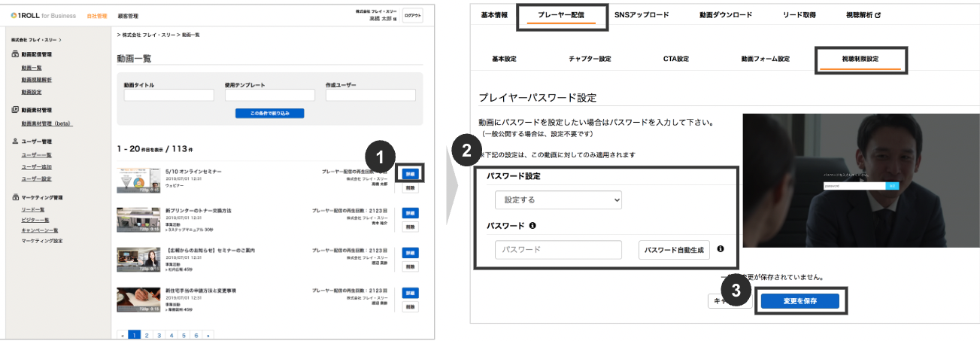Open the プレーヤー配信 tab
The height and width of the screenshot is (341, 980).
(561, 15)
